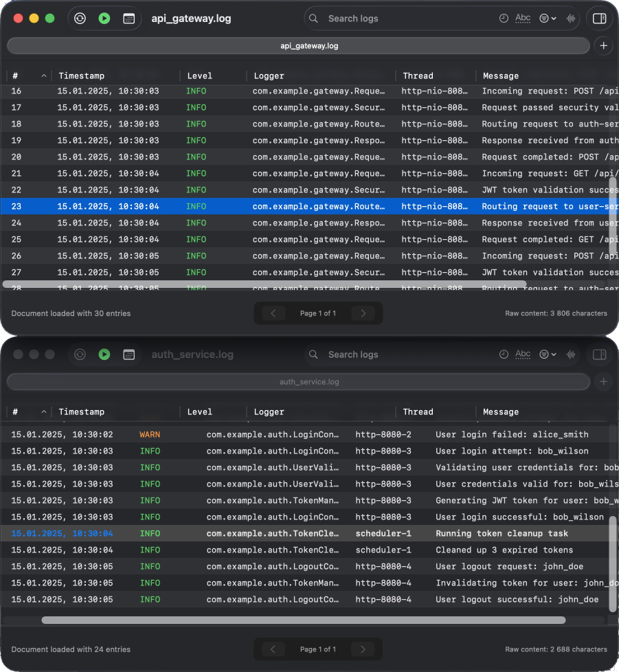The height and width of the screenshot is (672, 619).
Task: Toggle Abc case matching in api_gateway search
Action: pos(523,19)
